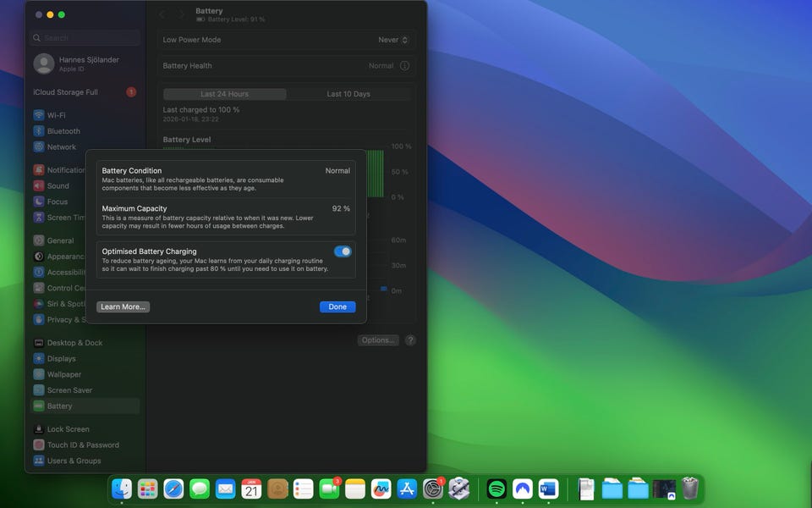812x508 pixels.
Task: Open Microsoft Word from the Dock
Action: tap(548, 489)
